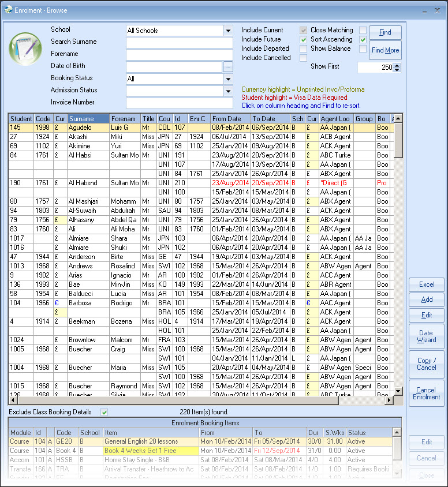This screenshot has width=448, height=487.
Task: Open the School dropdown
Action: point(228,31)
